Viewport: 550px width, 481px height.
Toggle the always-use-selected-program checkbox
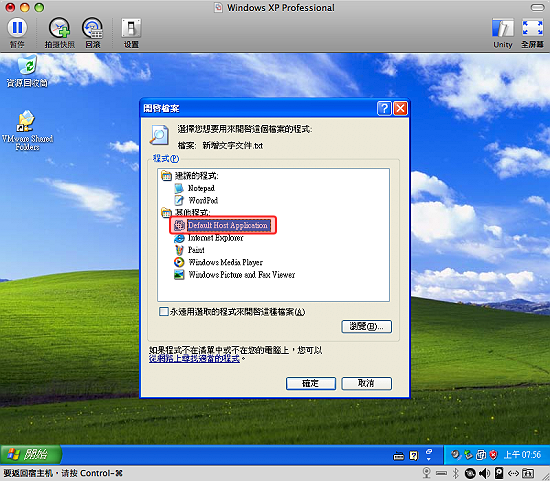164,312
